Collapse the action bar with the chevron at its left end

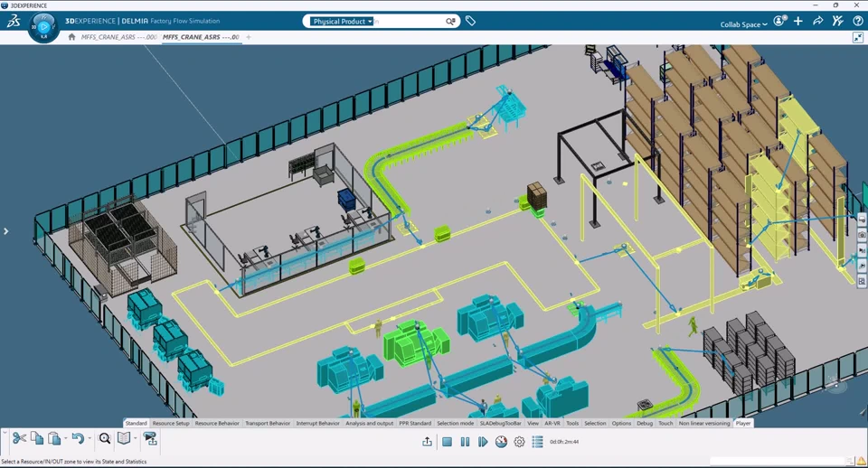point(5,433)
